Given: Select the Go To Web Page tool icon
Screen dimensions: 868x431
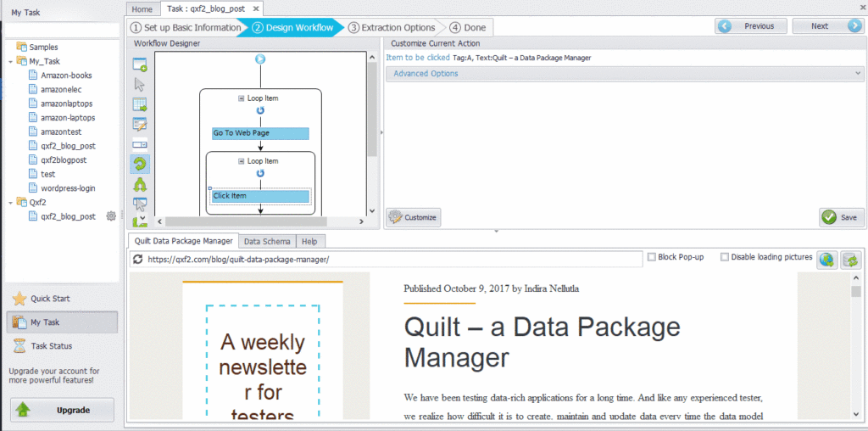Looking at the screenshot, I should [x=140, y=64].
